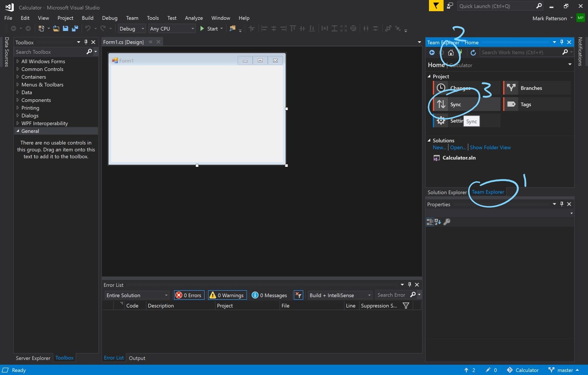The width and height of the screenshot is (588, 375).
Task: Toggle the 0 Warnings filter
Action: (227, 295)
